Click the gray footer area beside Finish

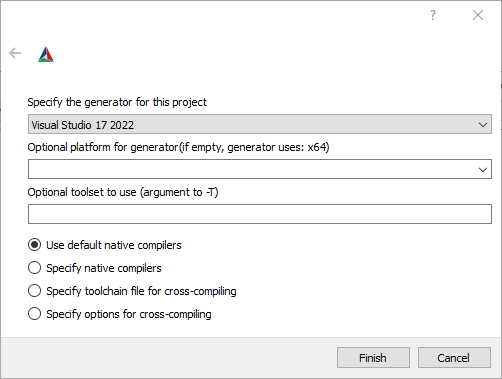[x=167, y=358]
